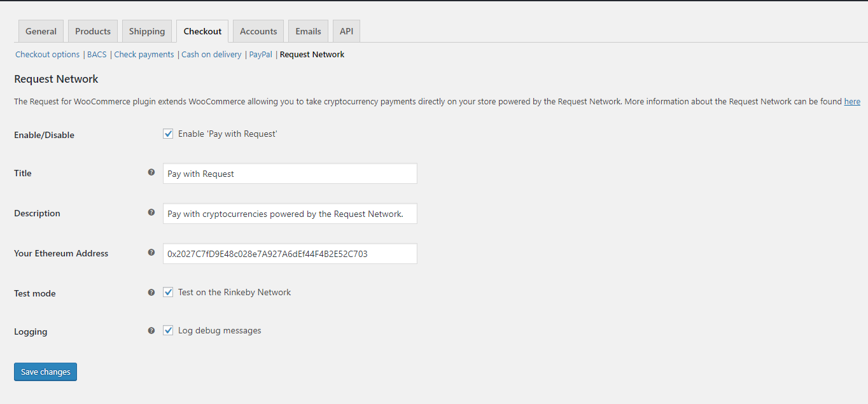Uncheck Enable 'Pay with Request' checkbox

click(x=168, y=134)
